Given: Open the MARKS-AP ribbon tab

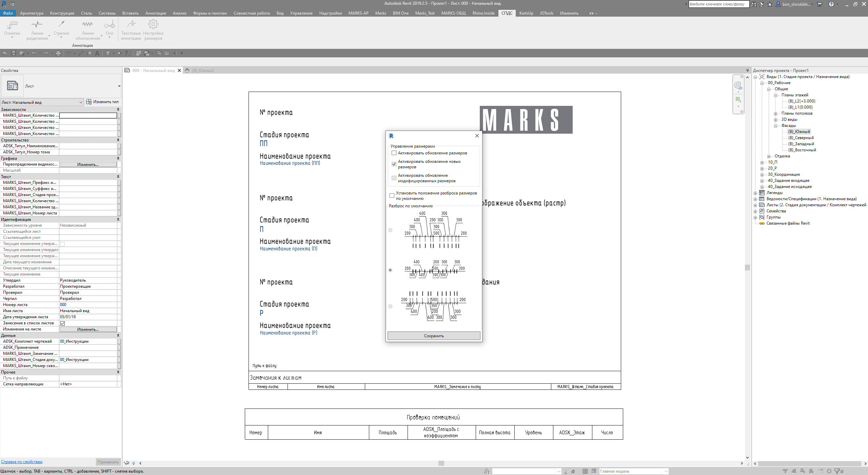Looking at the screenshot, I should pyautogui.click(x=358, y=13).
